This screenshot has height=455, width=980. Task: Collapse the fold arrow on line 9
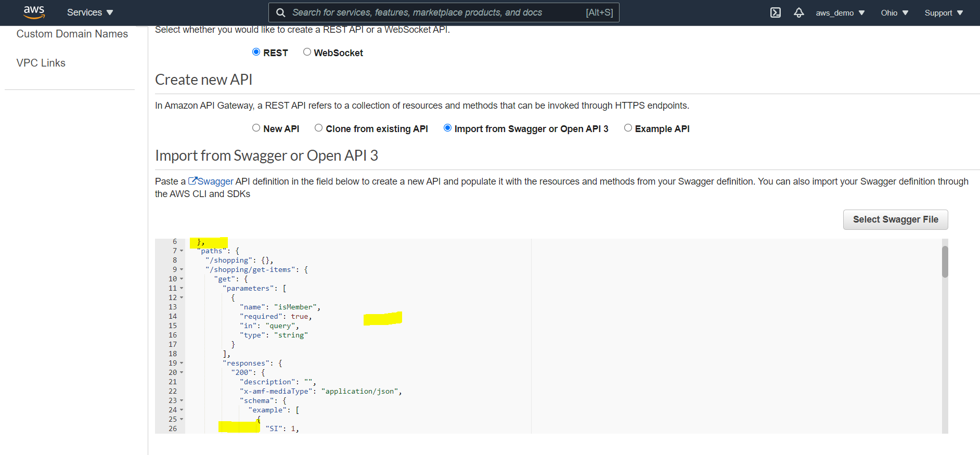click(x=182, y=269)
